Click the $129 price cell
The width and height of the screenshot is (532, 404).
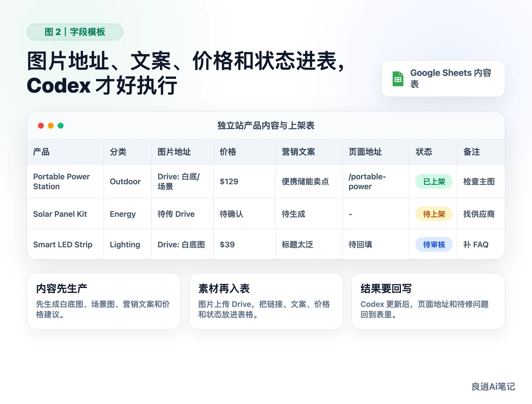[x=245, y=182]
